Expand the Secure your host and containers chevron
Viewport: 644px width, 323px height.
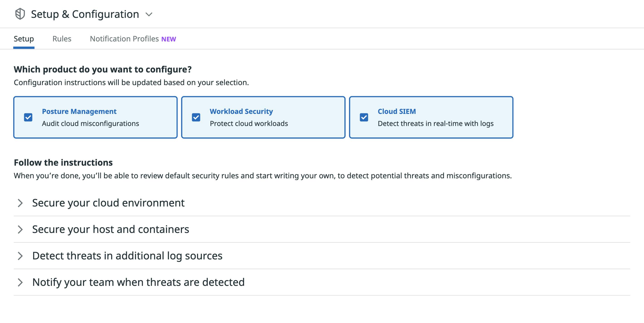tap(20, 229)
